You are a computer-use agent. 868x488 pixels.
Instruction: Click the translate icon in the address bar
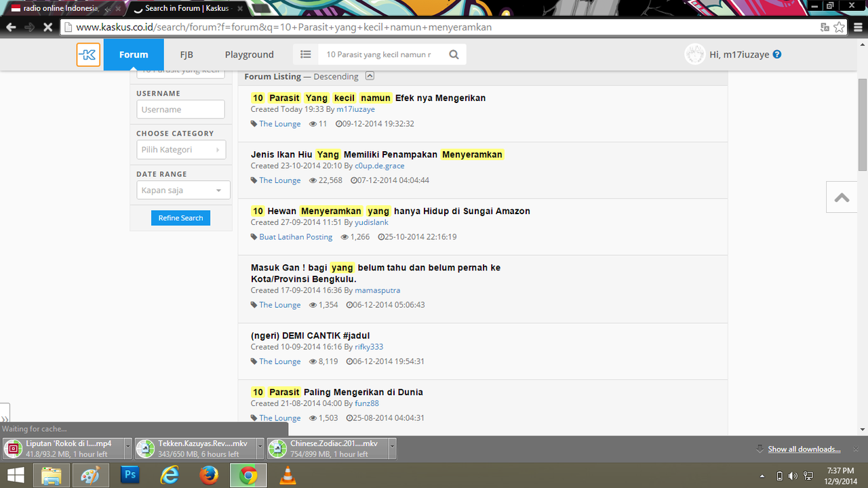coord(825,27)
